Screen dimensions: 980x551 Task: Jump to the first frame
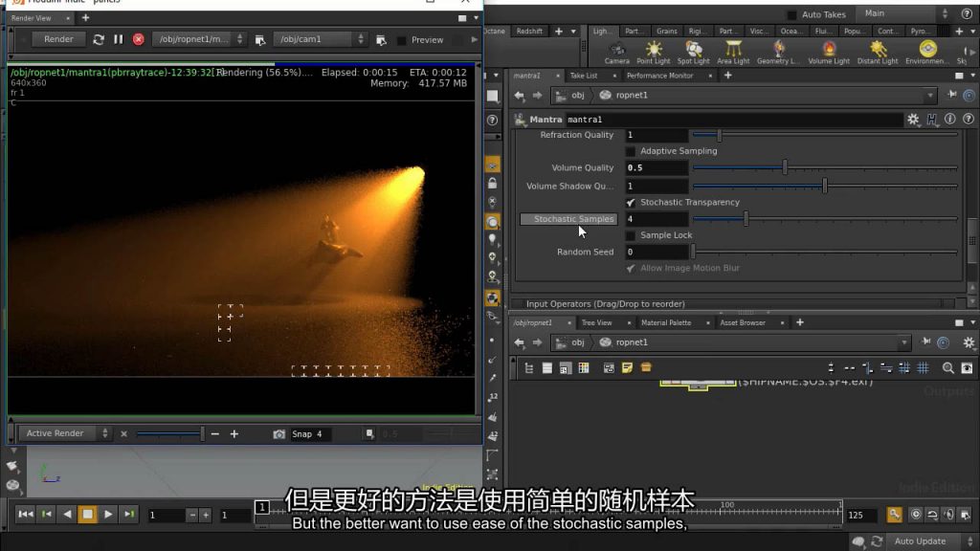point(25,514)
